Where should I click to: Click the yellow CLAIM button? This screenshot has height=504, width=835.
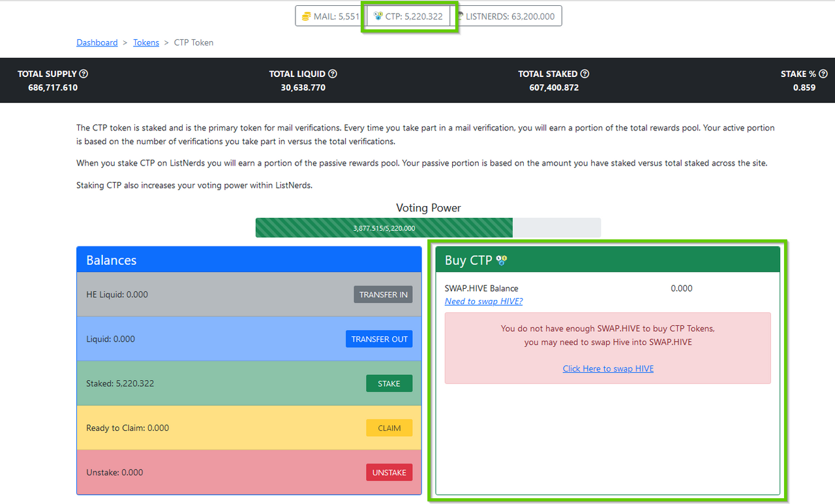pyautogui.click(x=389, y=428)
